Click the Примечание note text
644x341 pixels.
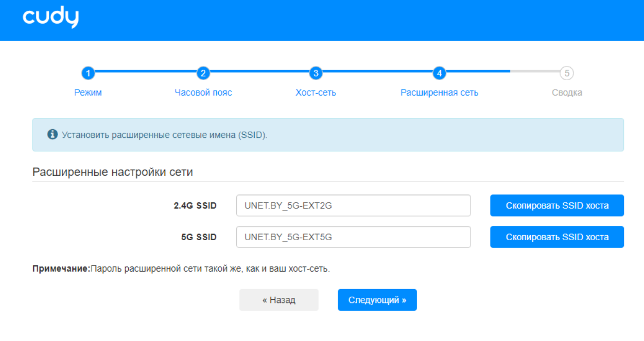181,269
